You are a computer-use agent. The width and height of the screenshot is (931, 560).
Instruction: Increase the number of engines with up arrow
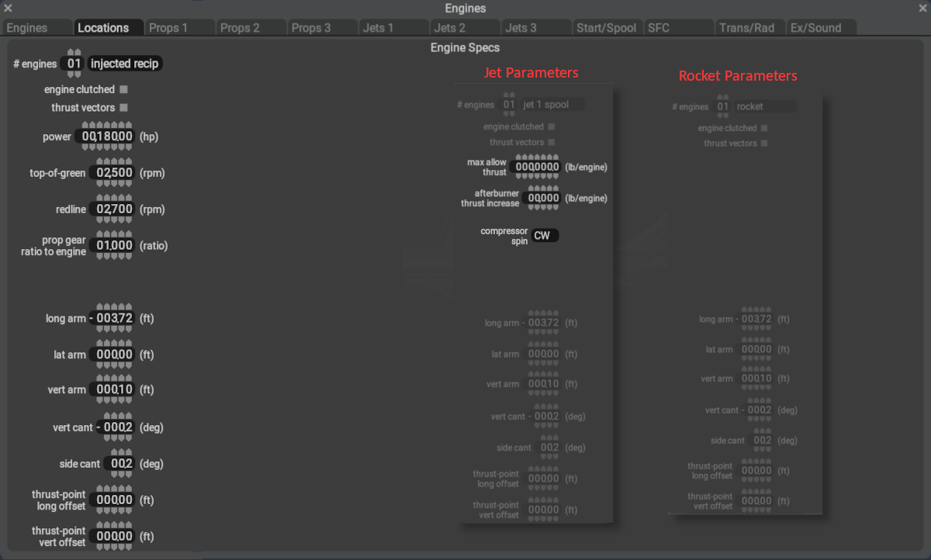tap(74, 53)
